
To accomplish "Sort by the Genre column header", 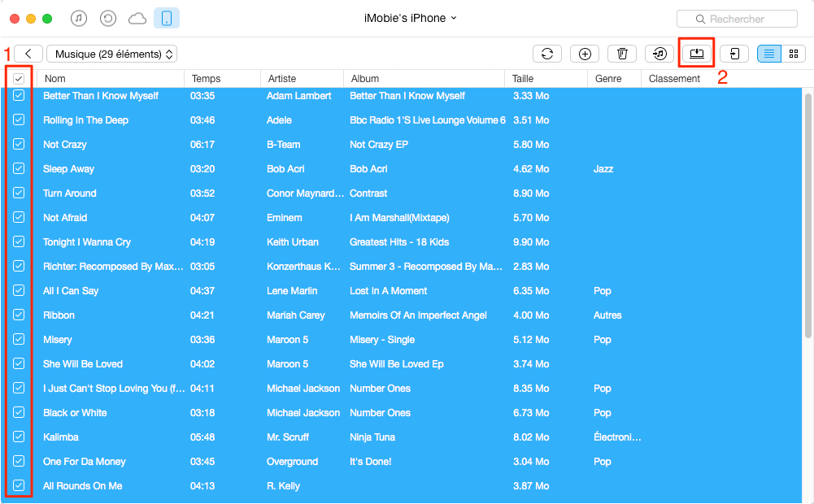I will pyautogui.click(x=615, y=78).
